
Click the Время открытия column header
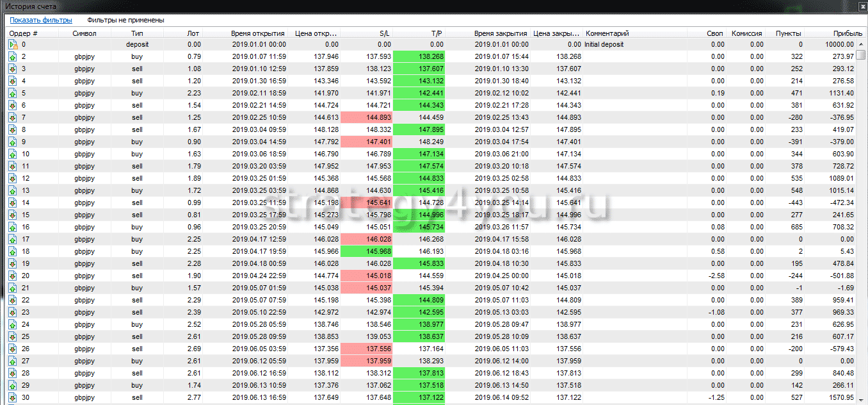257,33
